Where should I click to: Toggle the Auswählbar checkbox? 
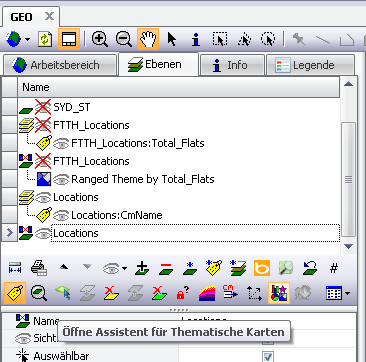(268, 356)
